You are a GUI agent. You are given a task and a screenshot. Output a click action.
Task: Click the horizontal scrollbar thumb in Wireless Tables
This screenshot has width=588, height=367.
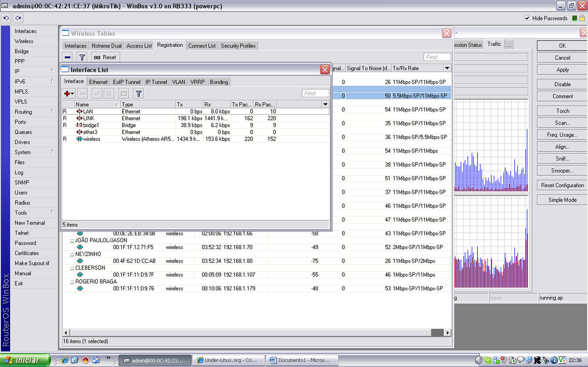point(437,333)
